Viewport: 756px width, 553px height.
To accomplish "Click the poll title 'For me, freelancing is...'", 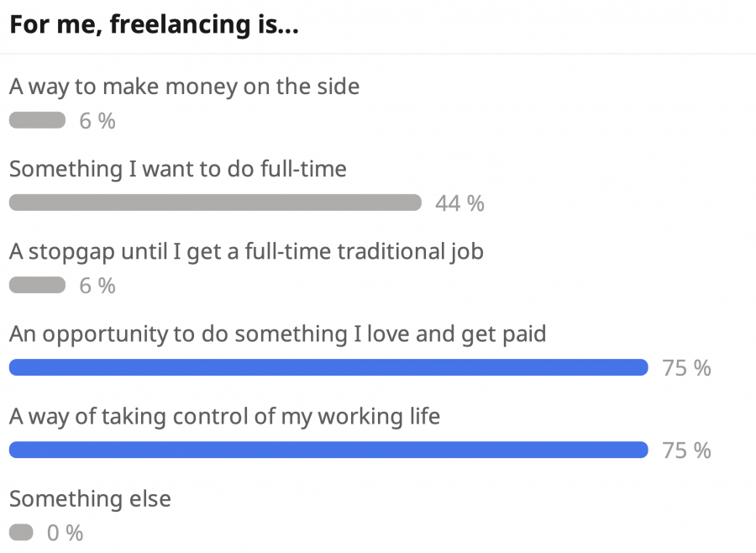I will pos(155,25).
